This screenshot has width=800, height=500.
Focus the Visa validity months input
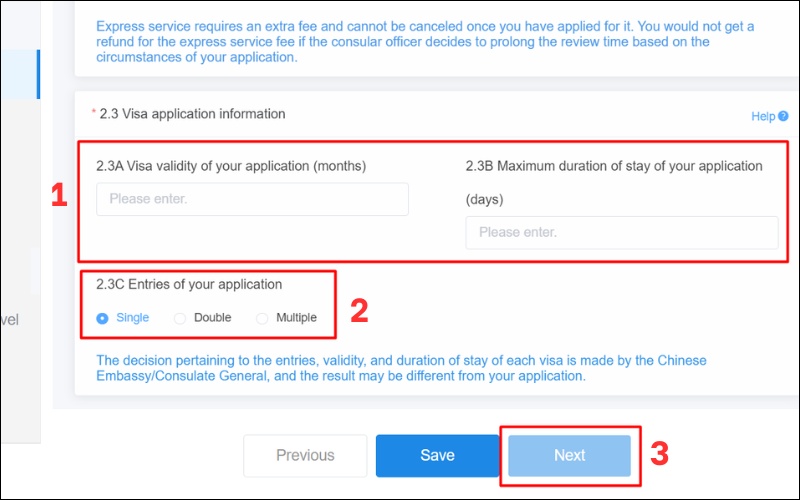coord(252,199)
